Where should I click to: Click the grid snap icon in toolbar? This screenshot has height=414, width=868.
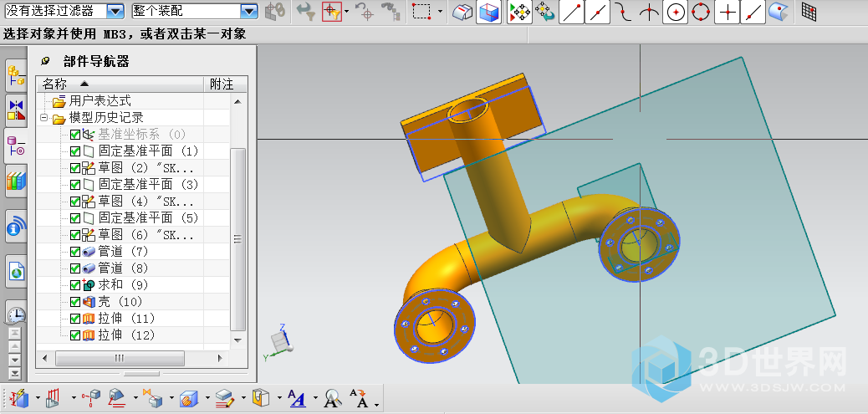(809, 12)
